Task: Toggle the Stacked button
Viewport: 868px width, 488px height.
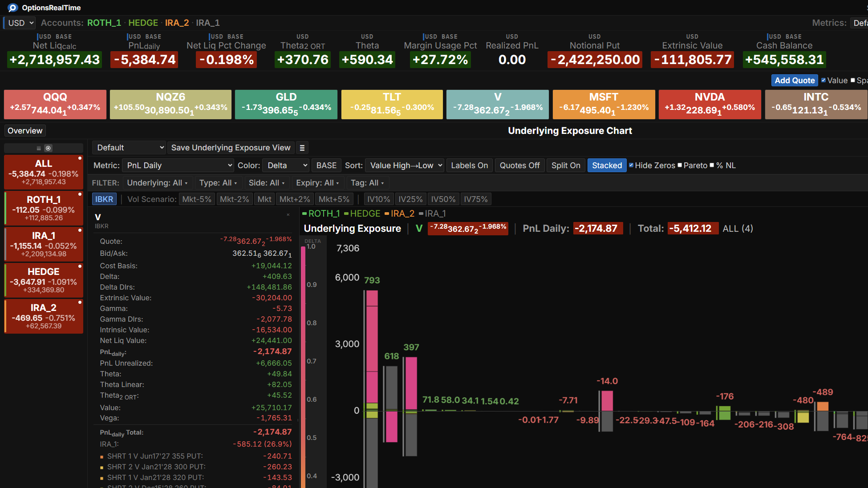Action: click(x=607, y=165)
